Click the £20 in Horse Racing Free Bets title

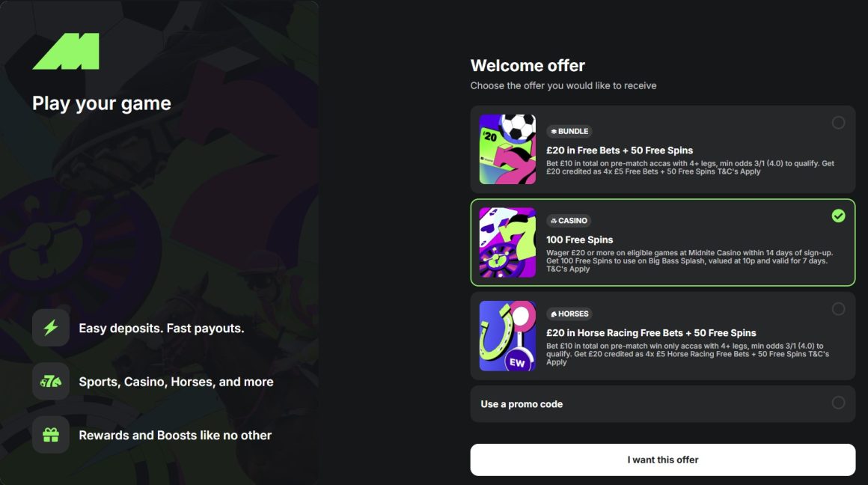[x=651, y=333]
